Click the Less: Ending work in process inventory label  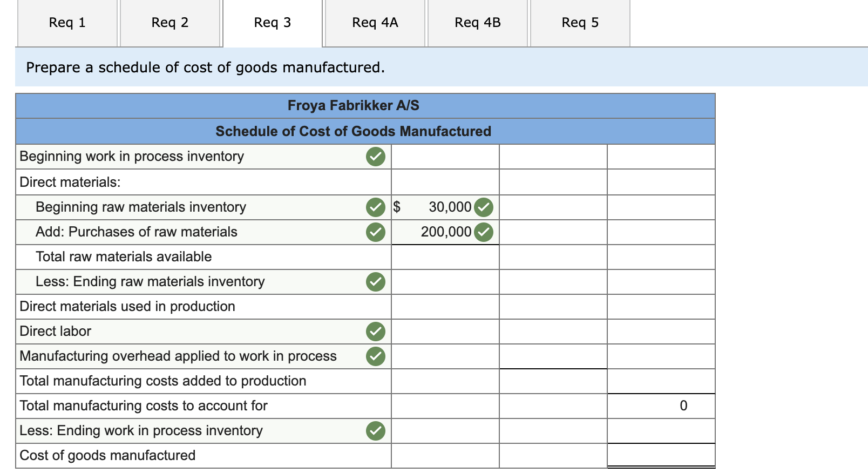point(141,431)
